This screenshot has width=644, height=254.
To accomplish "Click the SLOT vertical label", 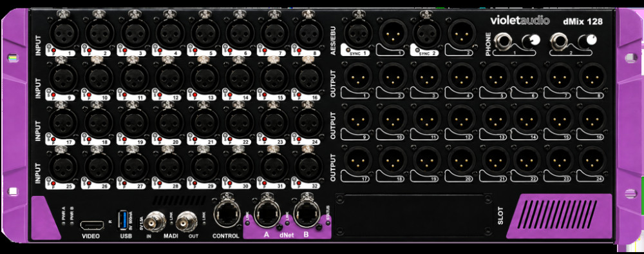I will point(500,216).
